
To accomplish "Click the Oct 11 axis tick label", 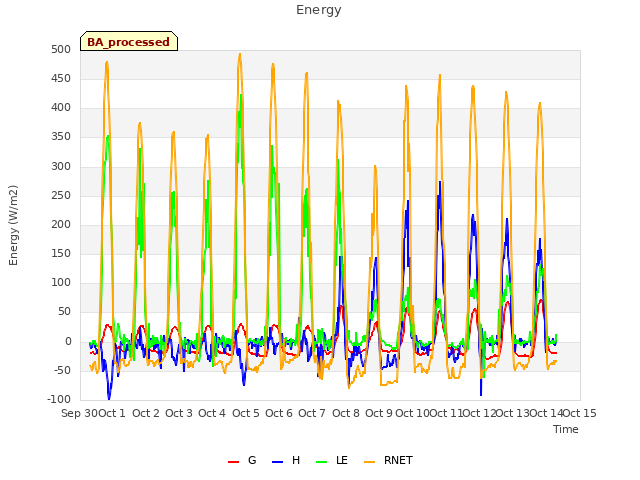I will (446, 413).
